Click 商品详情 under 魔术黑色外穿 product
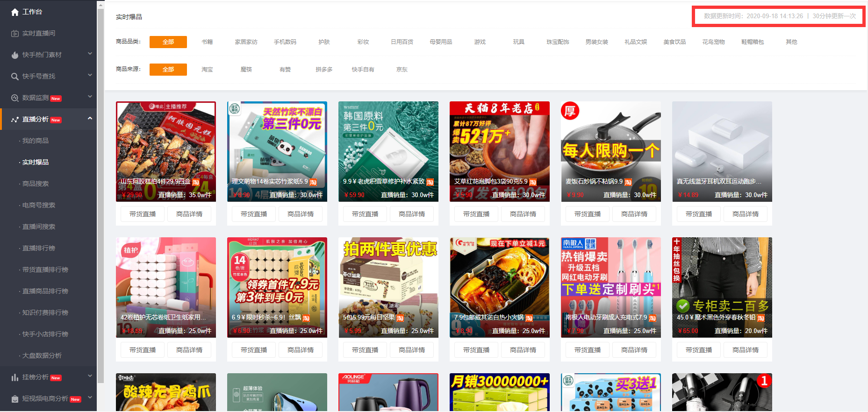Image resolution: width=868 pixels, height=412 pixels. 746,350
